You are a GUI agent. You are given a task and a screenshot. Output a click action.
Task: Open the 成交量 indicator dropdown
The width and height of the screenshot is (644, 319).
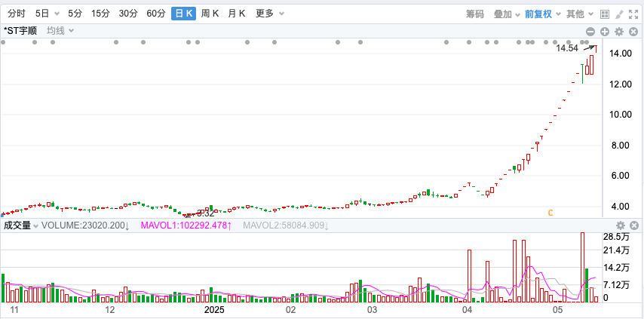click(21, 225)
